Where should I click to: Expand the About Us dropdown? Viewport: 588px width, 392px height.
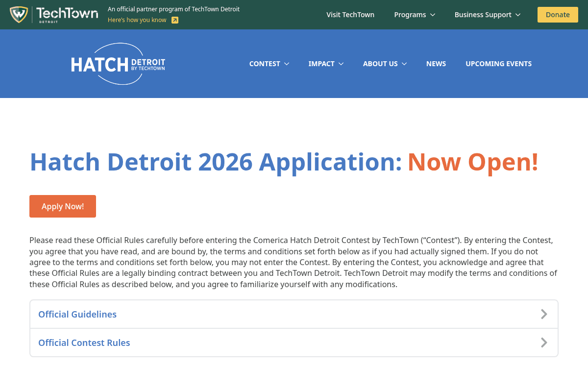[385, 64]
